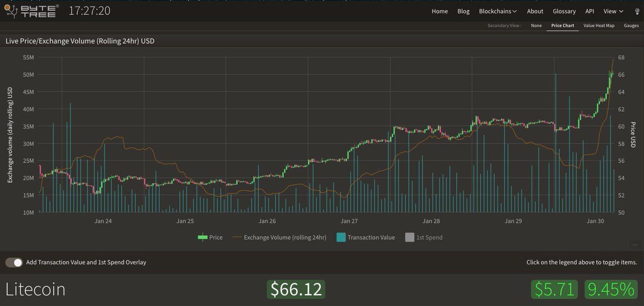Click the green Price candlestick legend icon
The height and width of the screenshot is (306, 644).
(202, 237)
